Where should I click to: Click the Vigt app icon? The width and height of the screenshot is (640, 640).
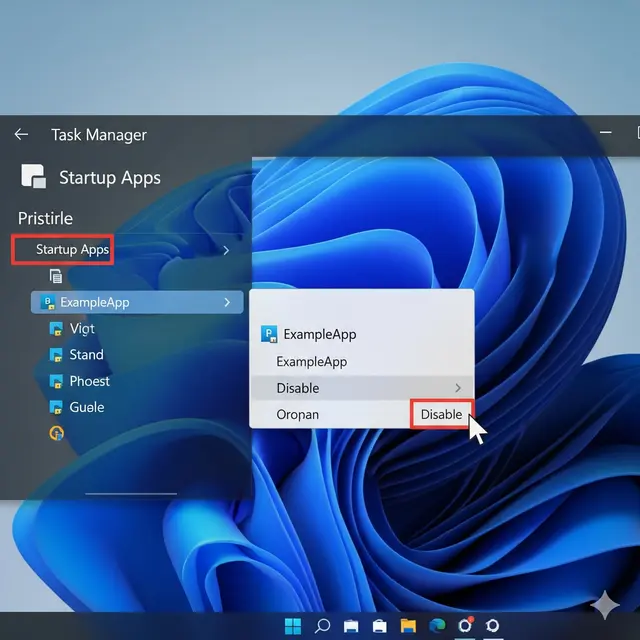coord(56,329)
